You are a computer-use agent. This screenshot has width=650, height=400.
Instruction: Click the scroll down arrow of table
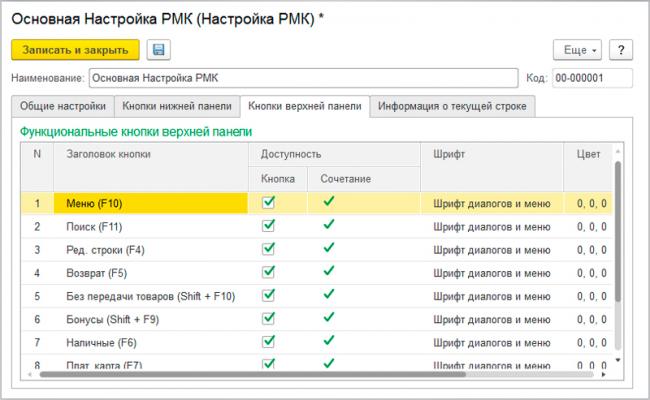point(618,360)
